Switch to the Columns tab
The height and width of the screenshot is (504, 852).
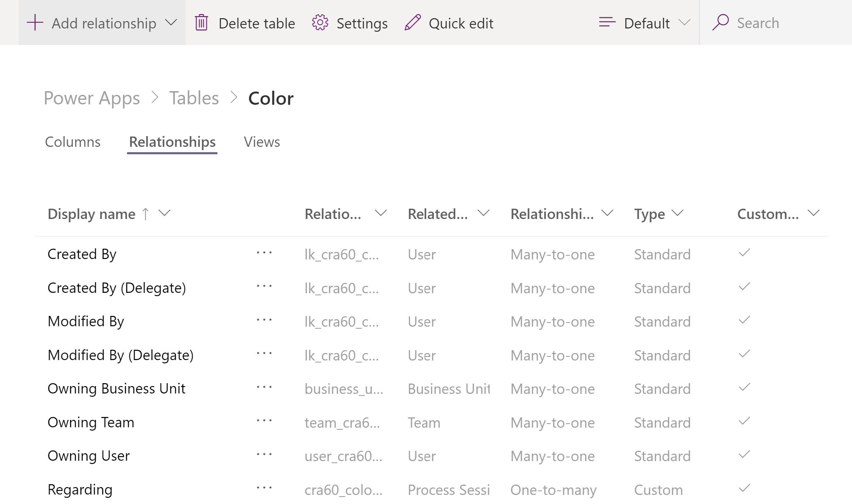click(73, 141)
